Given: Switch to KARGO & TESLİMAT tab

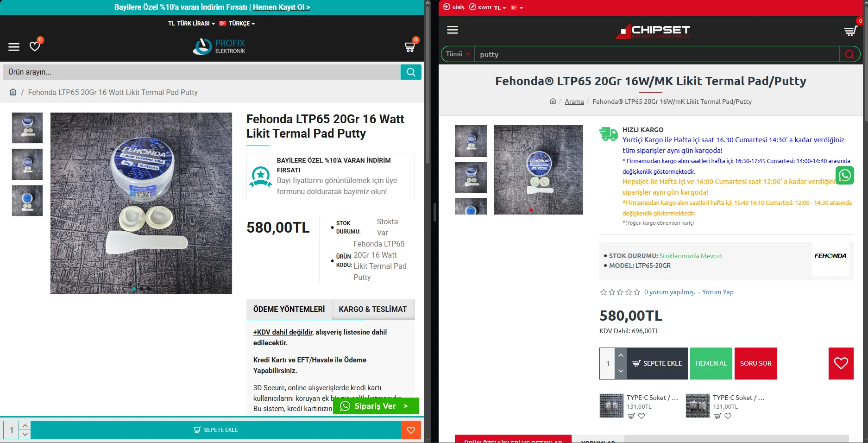Looking at the screenshot, I should point(373,310).
